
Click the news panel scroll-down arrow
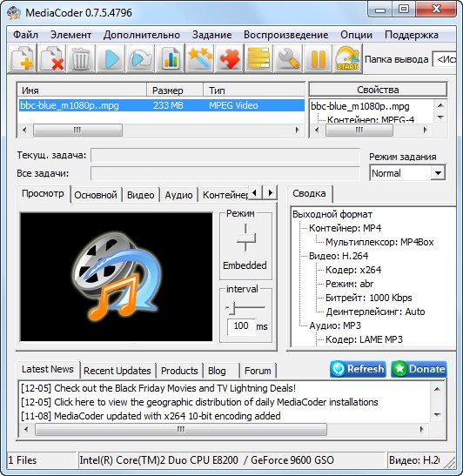(x=437, y=415)
